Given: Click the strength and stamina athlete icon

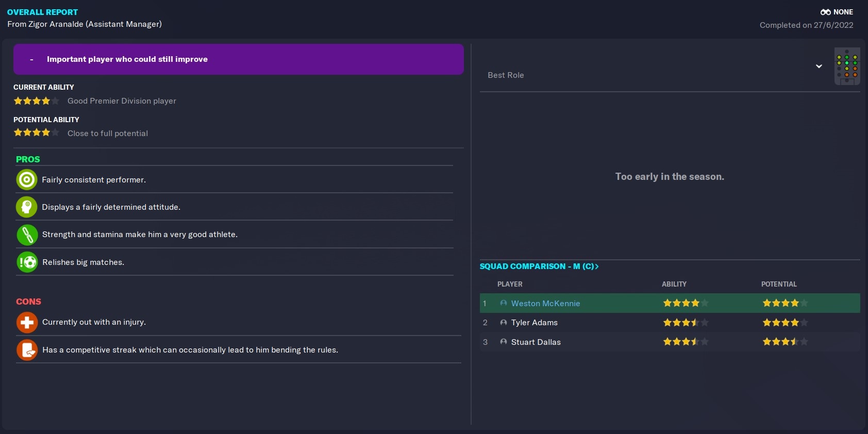Looking at the screenshot, I should click(27, 235).
